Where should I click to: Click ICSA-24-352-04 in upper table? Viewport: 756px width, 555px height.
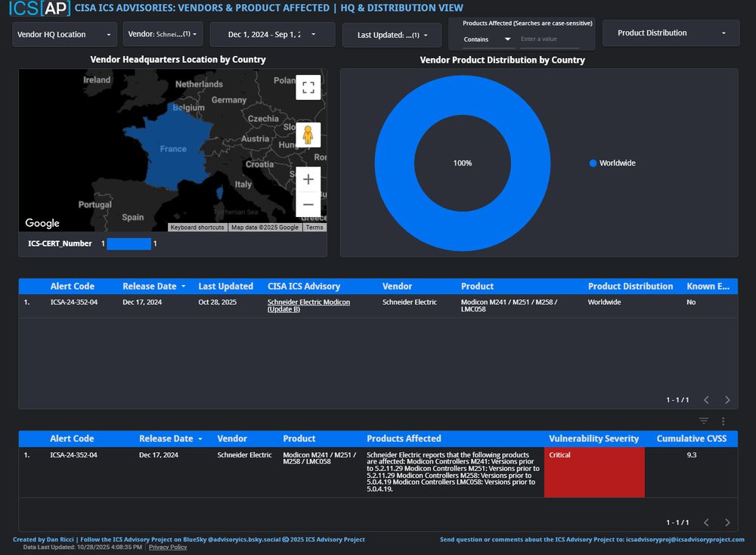74,302
